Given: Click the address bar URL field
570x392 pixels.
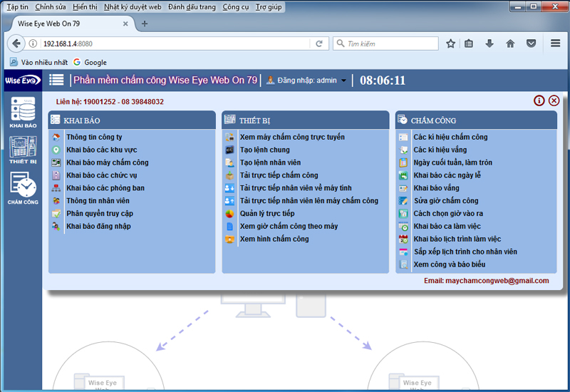Looking at the screenshot, I should coord(175,43).
